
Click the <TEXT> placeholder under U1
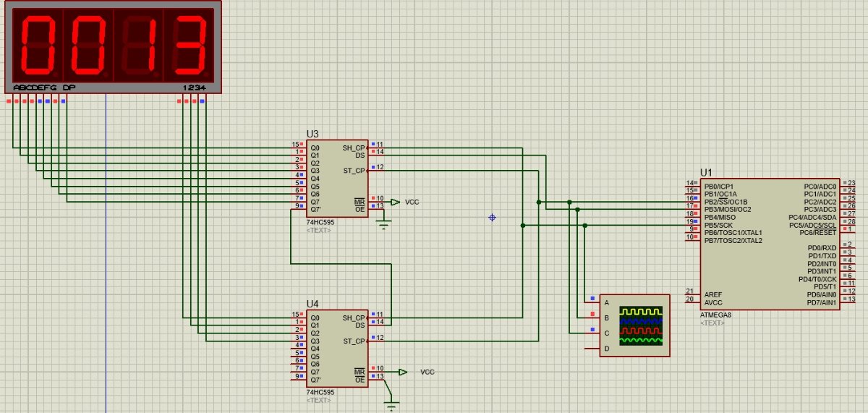[x=712, y=323]
